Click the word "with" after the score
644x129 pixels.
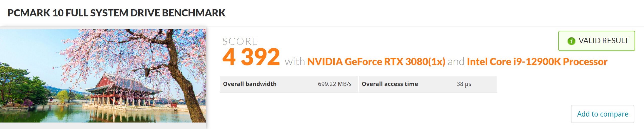tap(295, 62)
